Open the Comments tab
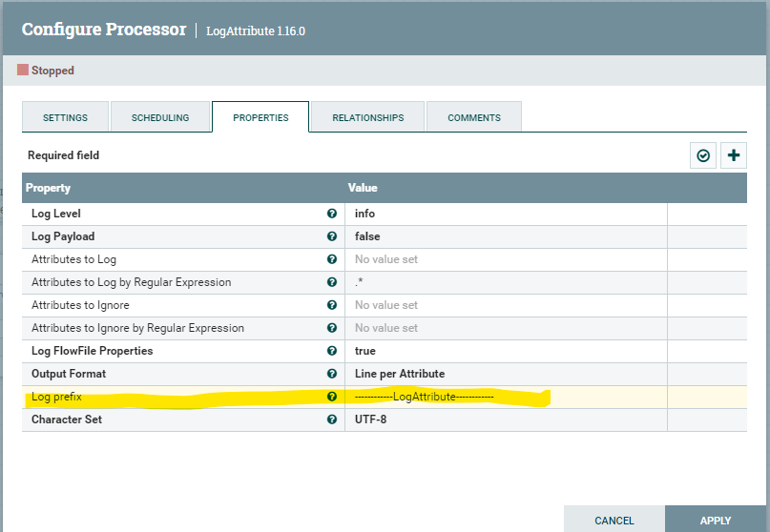 (473, 117)
